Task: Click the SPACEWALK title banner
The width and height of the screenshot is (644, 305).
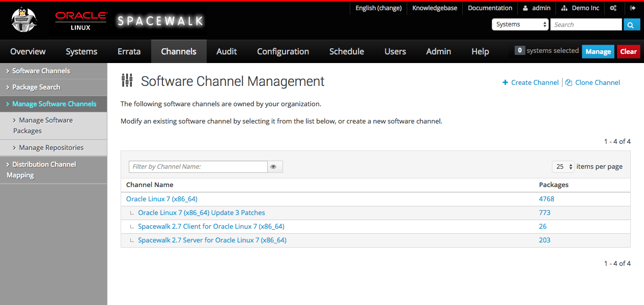Action: pos(160,21)
